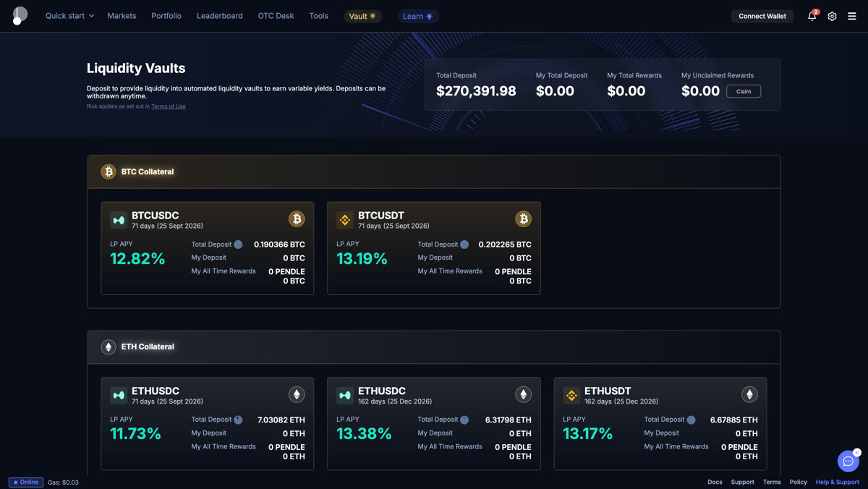Screen dimensions: 868x489
Task: Open the hamburger menu icon
Action: click(x=852, y=16)
